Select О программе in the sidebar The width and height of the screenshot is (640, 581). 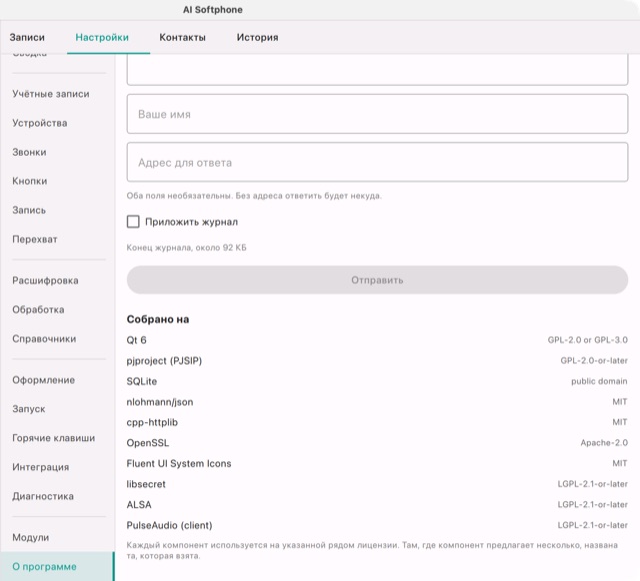pyautogui.click(x=57, y=566)
